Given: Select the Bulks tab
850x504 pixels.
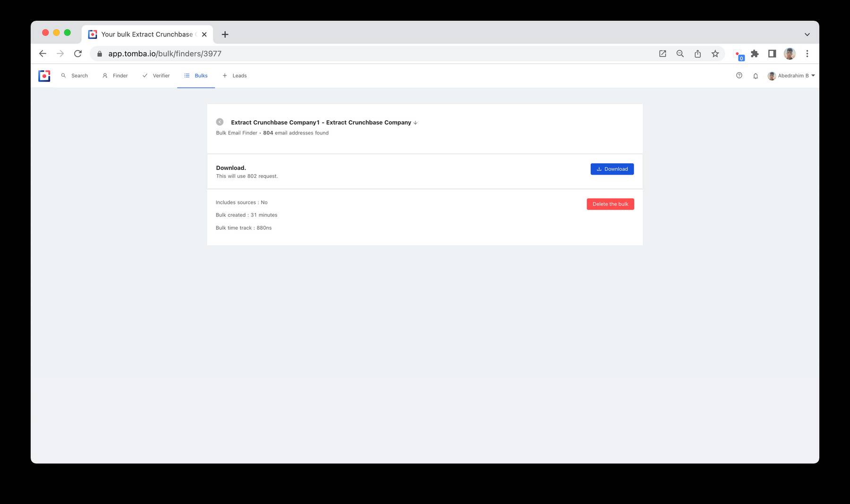Looking at the screenshot, I should 196,76.
